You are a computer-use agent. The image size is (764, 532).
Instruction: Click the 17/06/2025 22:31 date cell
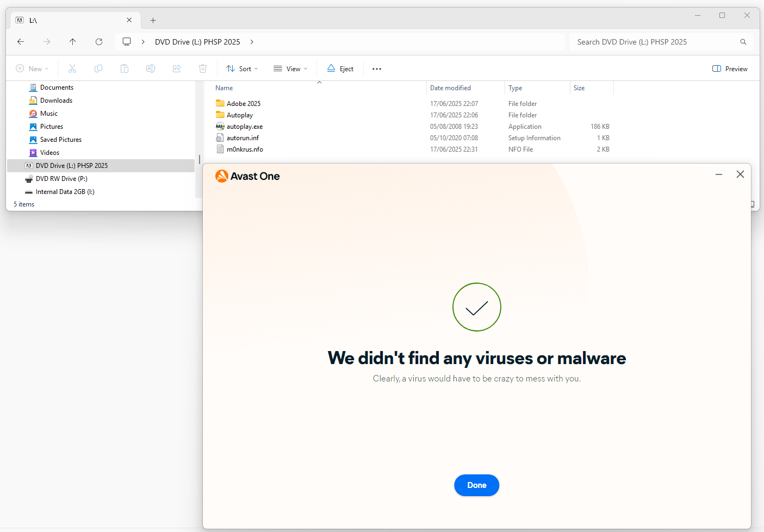tap(454, 149)
